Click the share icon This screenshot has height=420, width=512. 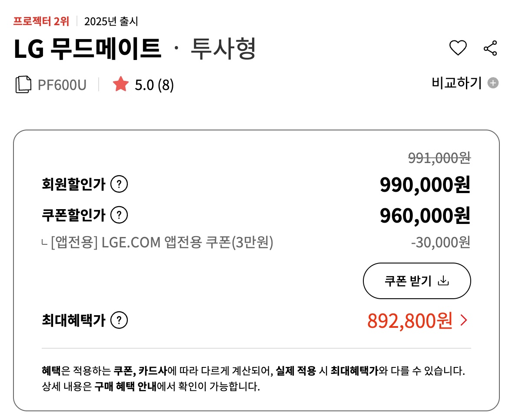tap(490, 48)
